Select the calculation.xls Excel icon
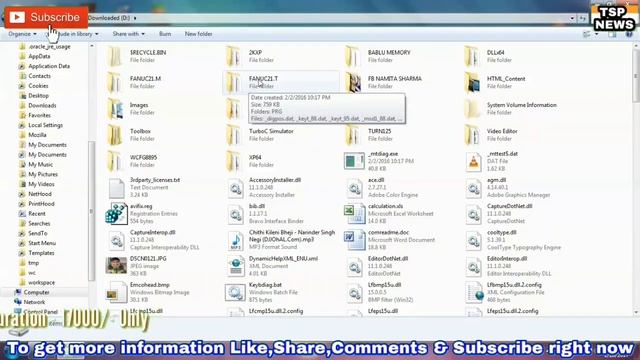This screenshot has width=640, height=360. pyautogui.click(x=354, y=214)
